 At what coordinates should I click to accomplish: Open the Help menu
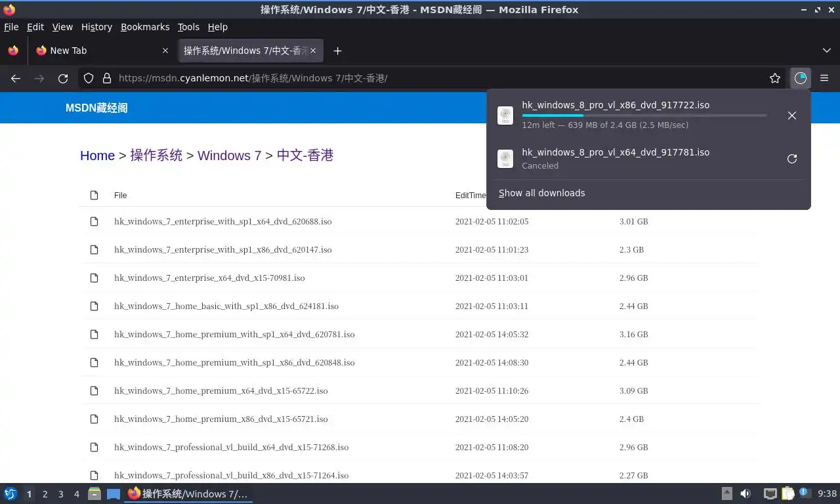coord(218,27)
